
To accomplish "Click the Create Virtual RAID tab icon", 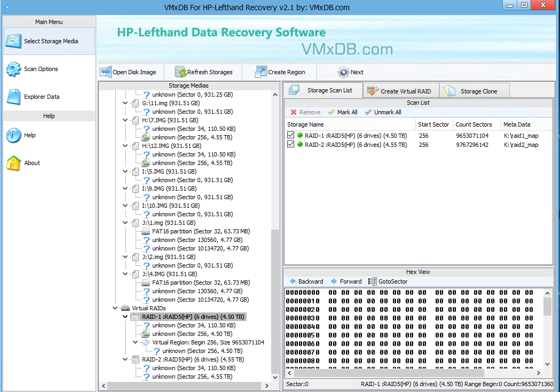I will pos(373,91).
